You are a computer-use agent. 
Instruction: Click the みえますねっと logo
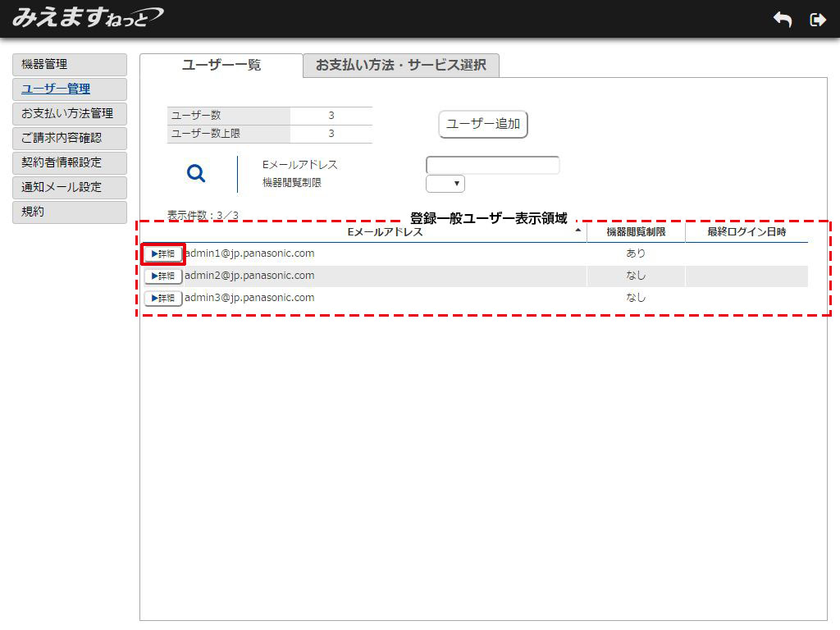tap(87, 17)
